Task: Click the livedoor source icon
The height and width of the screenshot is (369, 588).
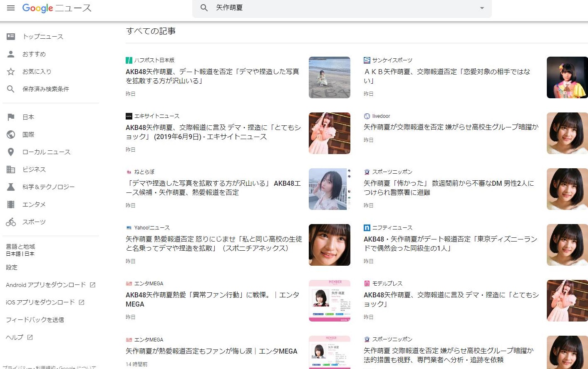Action: coord(367,116)
